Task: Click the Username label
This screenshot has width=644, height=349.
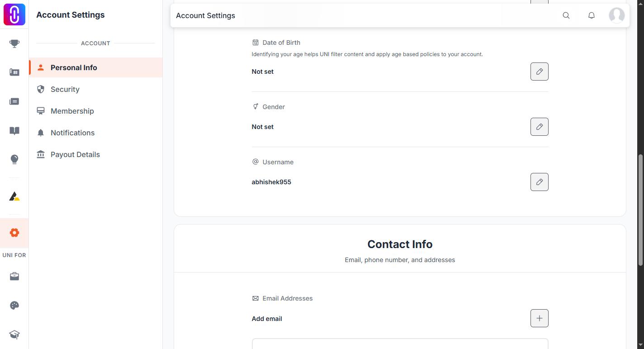Action: 278,162
